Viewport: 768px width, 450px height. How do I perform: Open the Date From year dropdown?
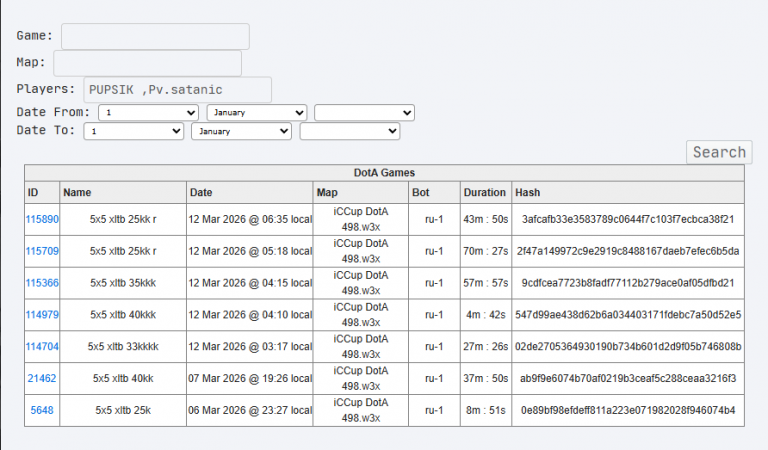[364, 113]
